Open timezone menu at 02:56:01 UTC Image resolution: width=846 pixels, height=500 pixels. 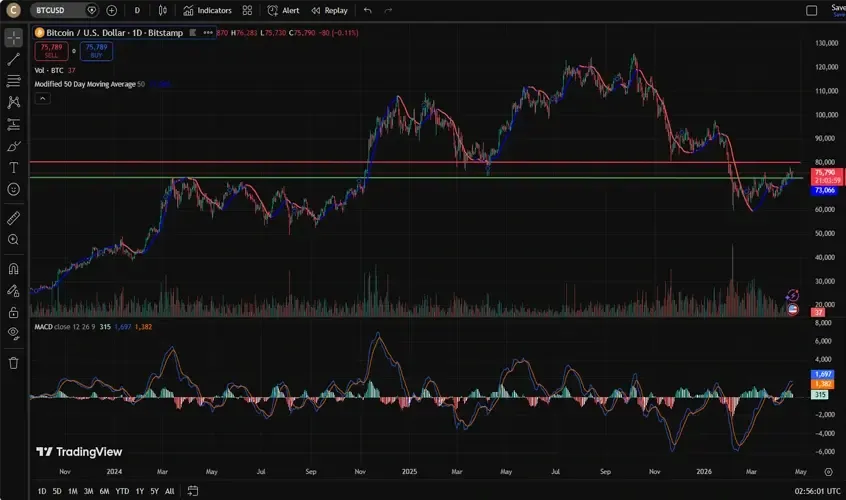click(817, 491)
